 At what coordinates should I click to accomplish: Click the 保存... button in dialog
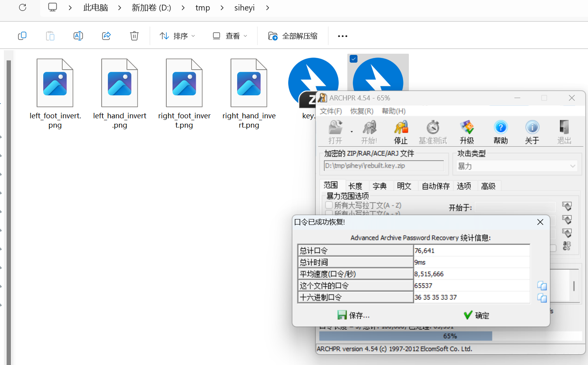tap(353, 315)
